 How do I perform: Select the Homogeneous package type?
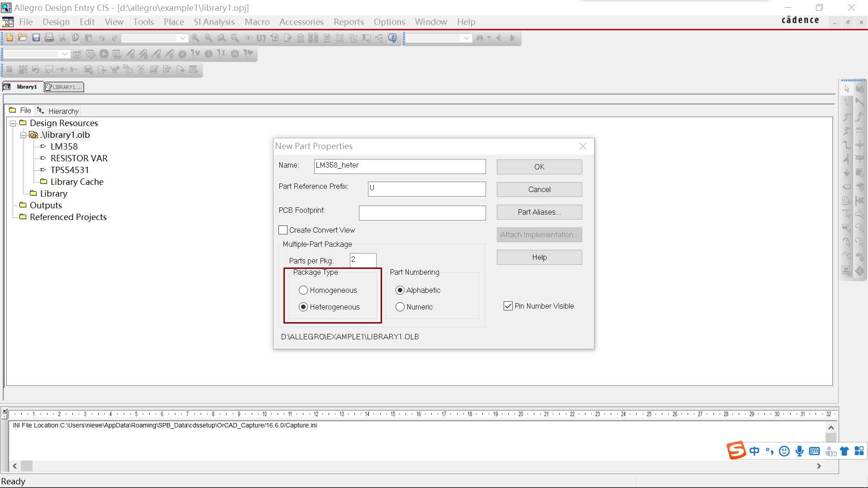click(303, 290)
